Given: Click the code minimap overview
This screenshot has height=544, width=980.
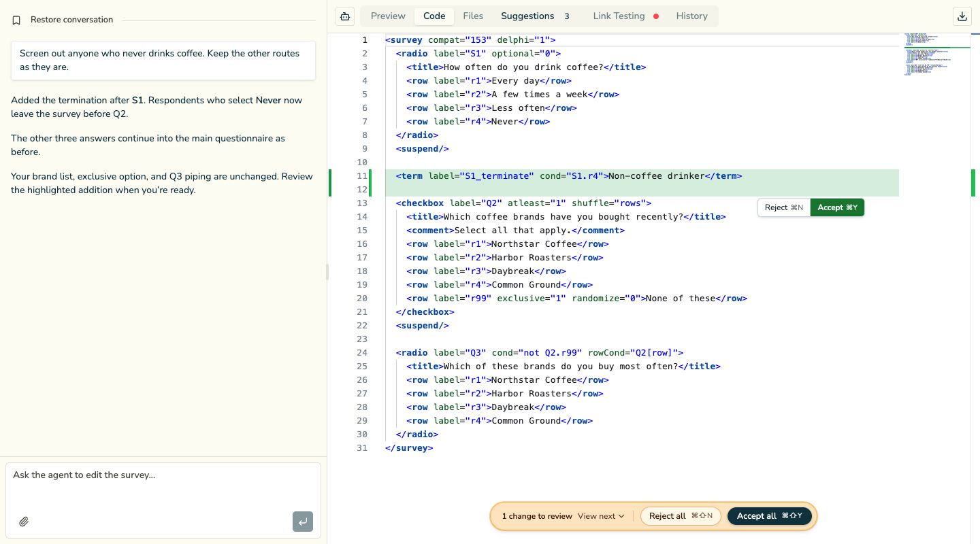Looking at the screenshot, I should pos(936,54).
